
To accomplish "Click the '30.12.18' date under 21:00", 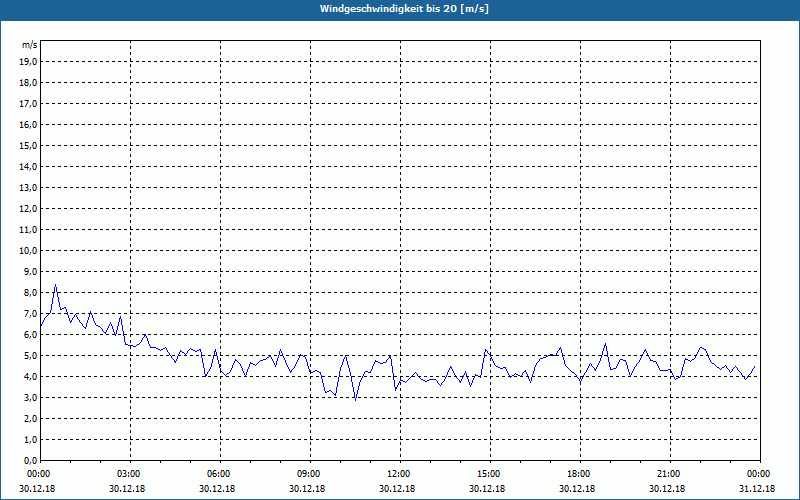I will [667, 489].
